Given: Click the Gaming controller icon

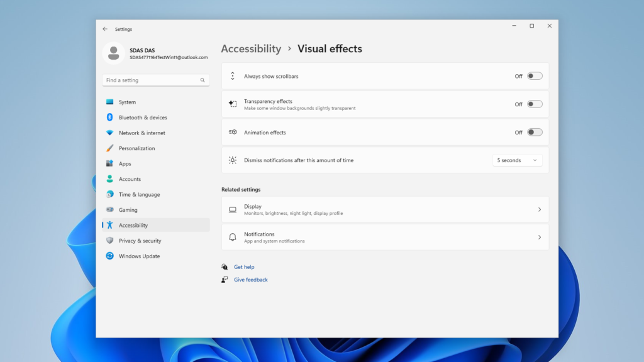Looking at the screenshot, I should [x=109, y=210].
